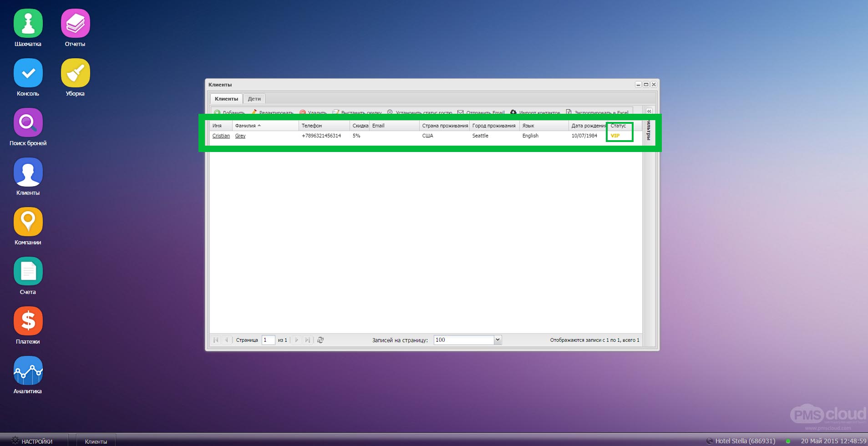Screen dimensions: 868x446
Task: Sort by the Скидка column header
Action: point(360,126)
